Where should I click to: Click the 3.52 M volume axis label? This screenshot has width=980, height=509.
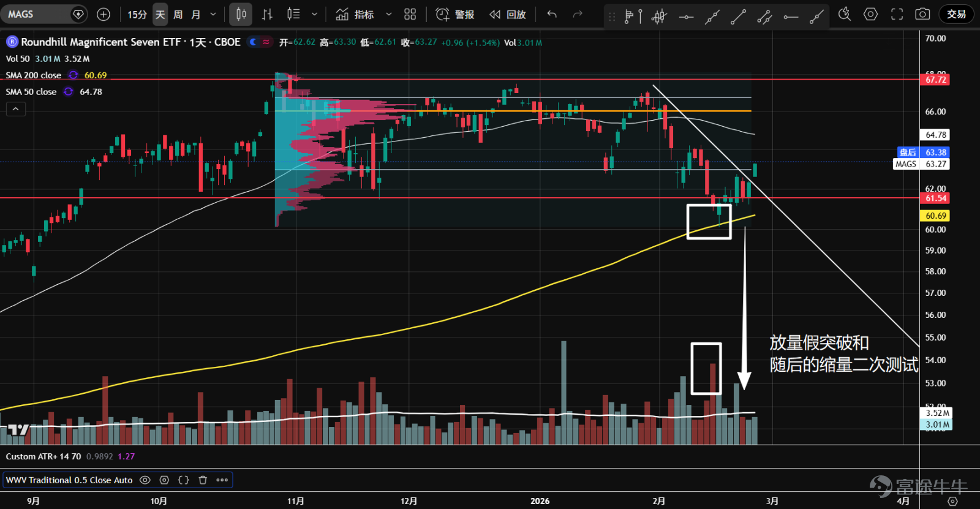[937, 413]
